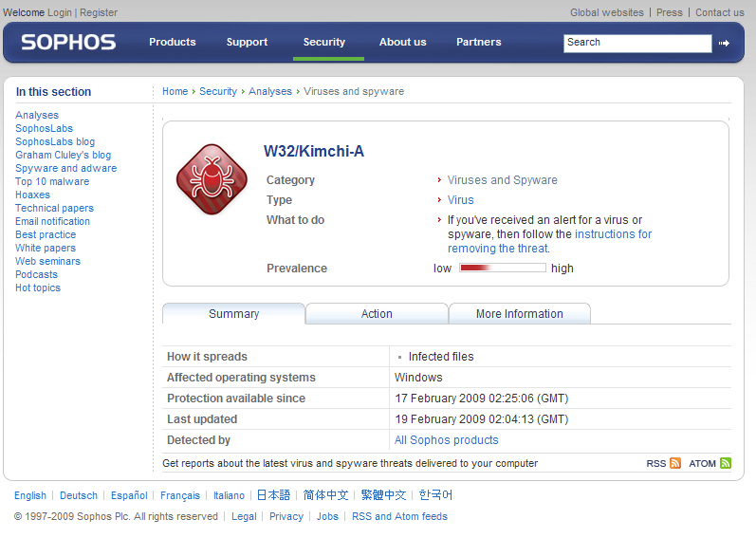
Task: Go to Security breadcrumb
Action: click(218, 91)
